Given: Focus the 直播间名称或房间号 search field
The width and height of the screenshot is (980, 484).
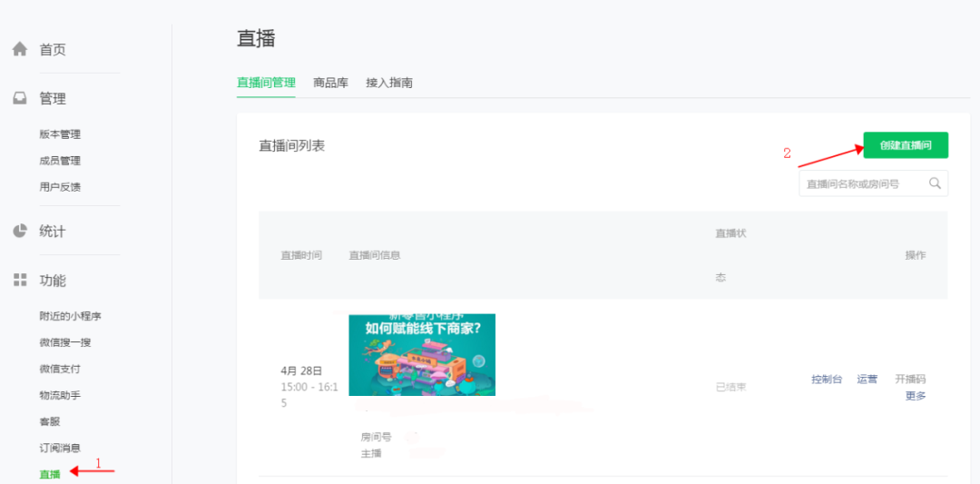Looking at the screenshot, I should [862, 183].
